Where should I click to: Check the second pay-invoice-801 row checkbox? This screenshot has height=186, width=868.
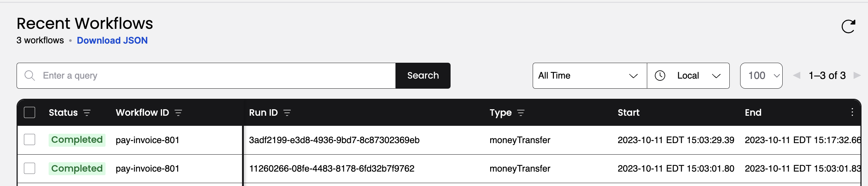(30, 168)
